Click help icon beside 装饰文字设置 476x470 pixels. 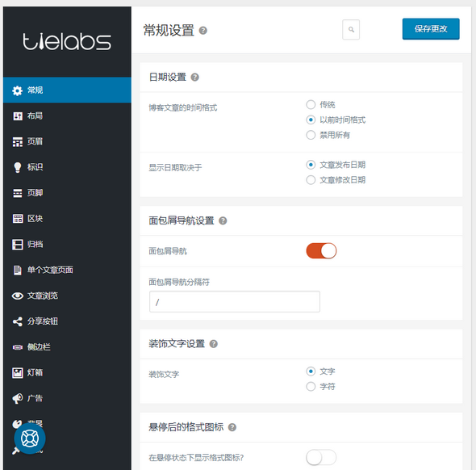coord(214,344)
